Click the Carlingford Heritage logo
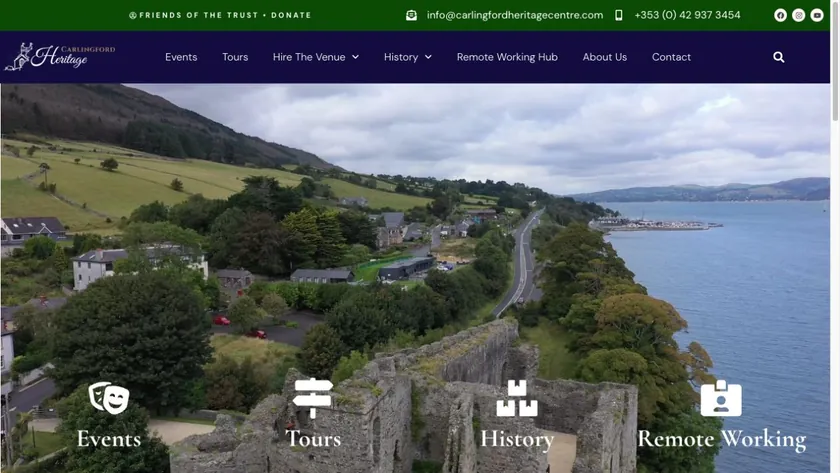Screen dimensions: 840x473 pyautogui.click(x=60, y=56)
